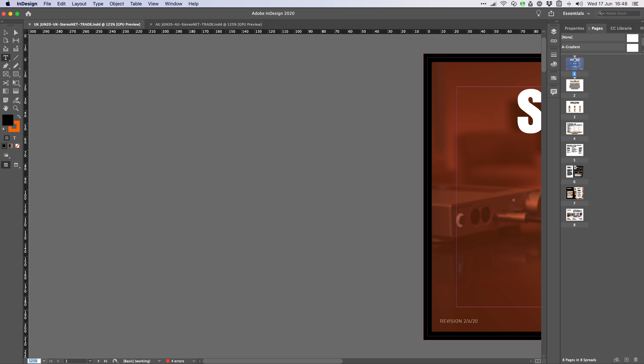Open the Object menu

(116, 4)
